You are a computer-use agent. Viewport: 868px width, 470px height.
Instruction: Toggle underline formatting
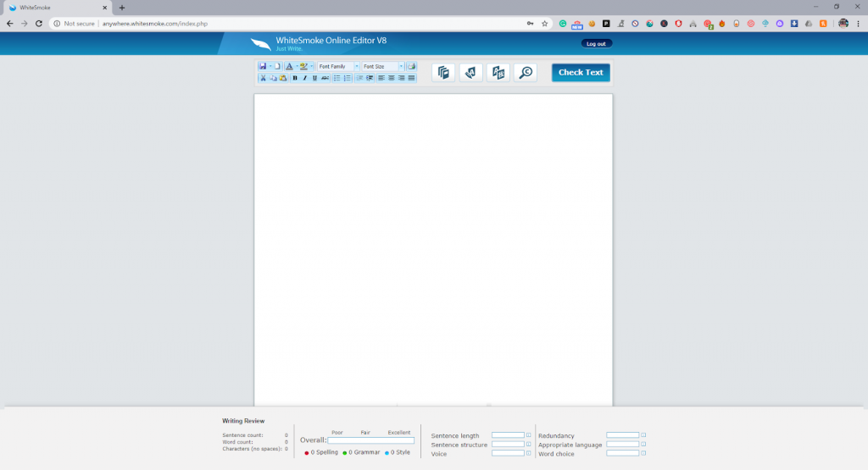click(314, 78)
